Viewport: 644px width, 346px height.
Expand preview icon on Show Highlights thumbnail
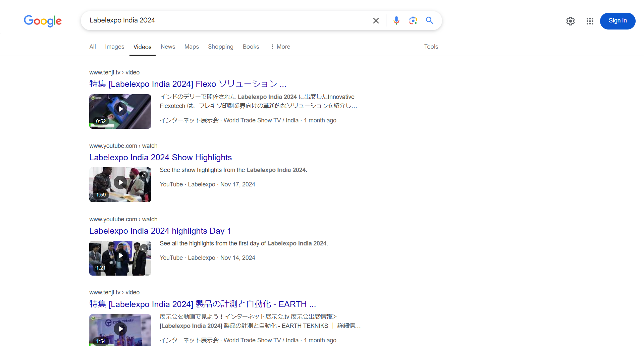click(x=144, y=175)
